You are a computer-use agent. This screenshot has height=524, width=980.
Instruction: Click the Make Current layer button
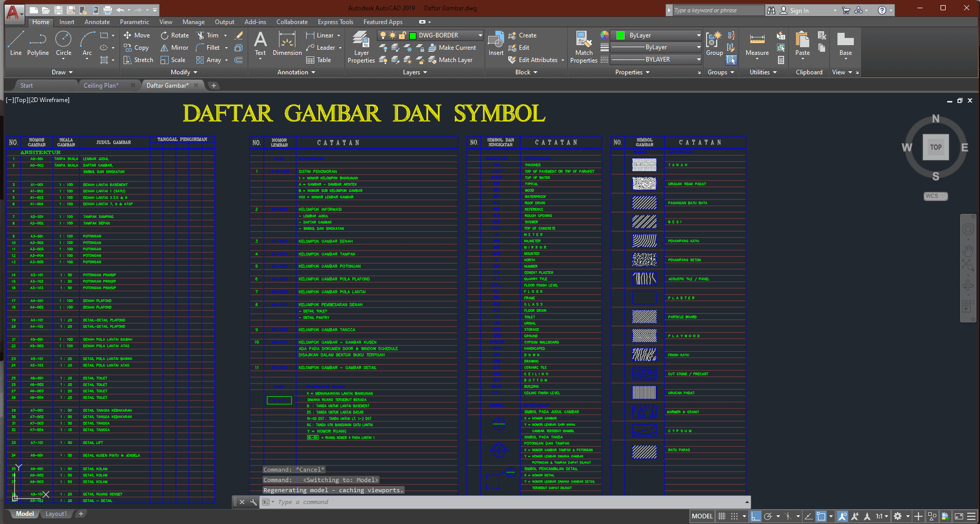[x=452, y=48]
